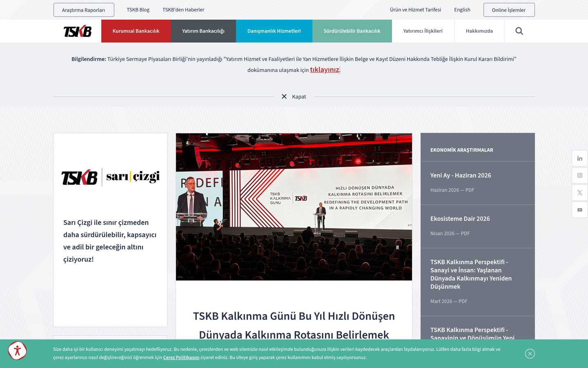Image resolution: width=588 pixels, height=368 pixels.
Task: Open TSKB'den Haberler link
Action: (183, 10)
